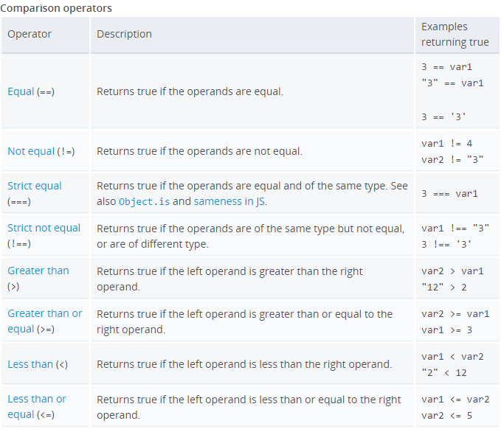Open Greater than or equal (>=) link
Viewport: 504px width, 432px height.
44,313
